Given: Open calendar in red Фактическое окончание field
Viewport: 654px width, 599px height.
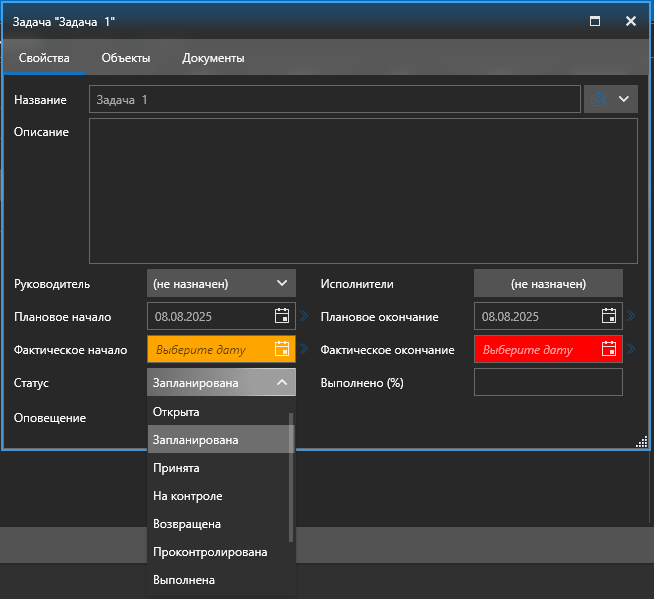Looking at the screenshot, I should pyautogui.click(x=609, y=349).
